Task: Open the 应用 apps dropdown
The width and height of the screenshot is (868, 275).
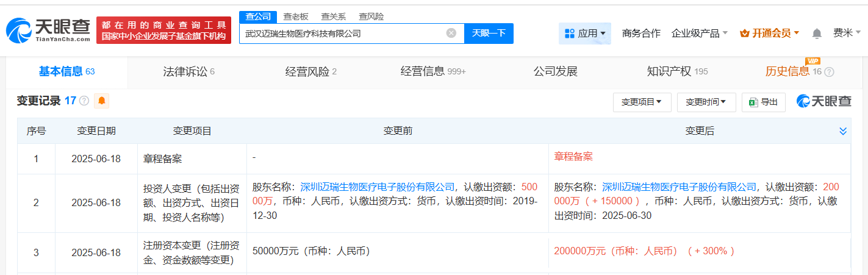Action: [x=584, y=34]
